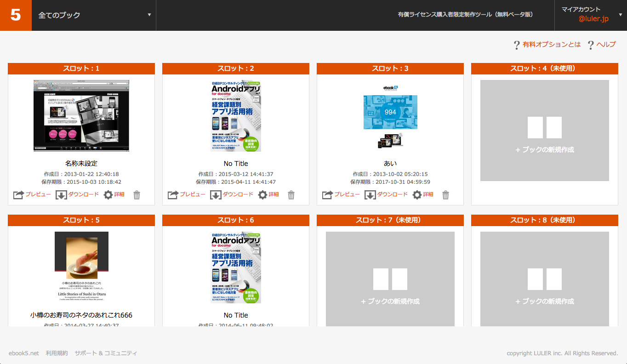Image resolution: width=627 pixels, height=364 pixels.
Task: Click the あい book title
Action: (x=390, y=164)
